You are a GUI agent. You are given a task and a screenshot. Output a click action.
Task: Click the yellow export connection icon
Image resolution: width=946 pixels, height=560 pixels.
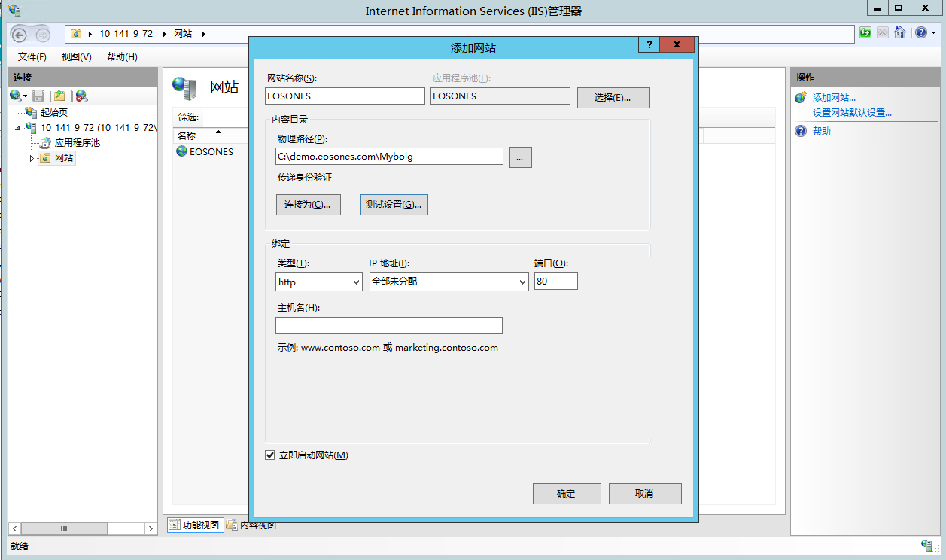point(58,96)
